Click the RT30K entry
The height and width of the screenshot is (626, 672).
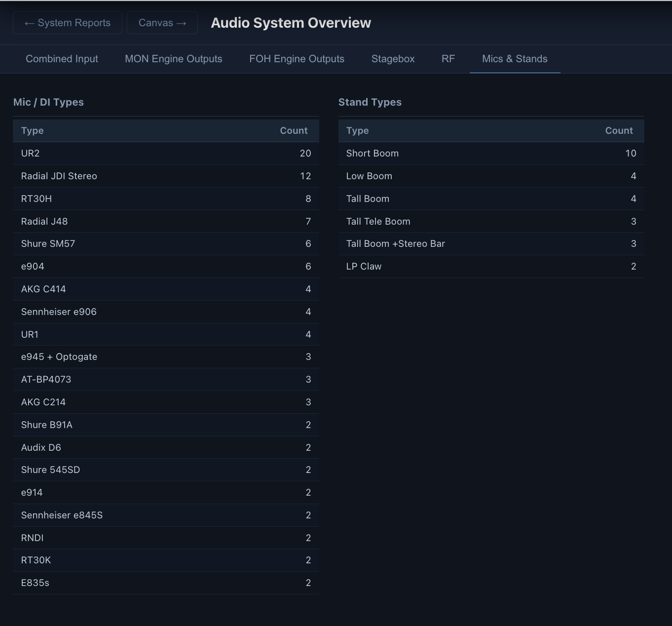(166, 560)
